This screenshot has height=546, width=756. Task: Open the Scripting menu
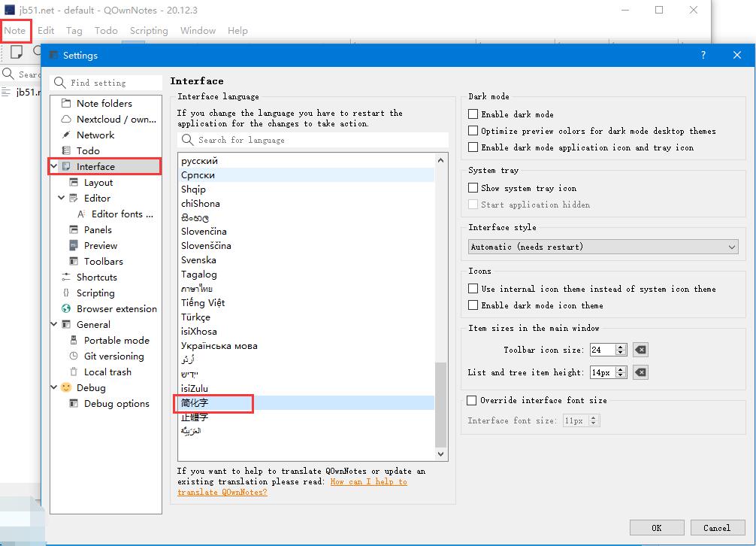tap(149, 30)
